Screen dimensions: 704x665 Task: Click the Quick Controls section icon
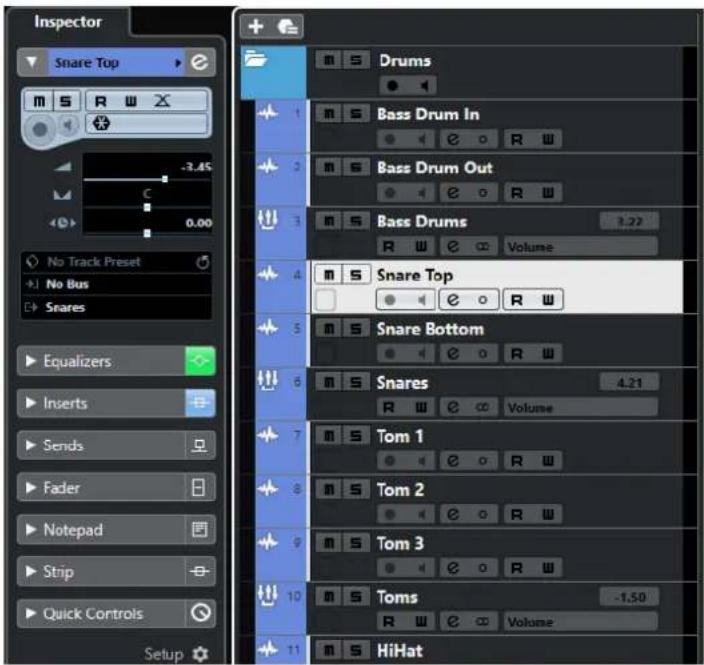coord(200,613)
